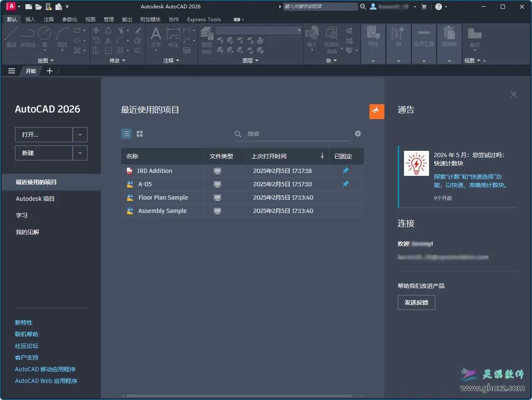
Task: Select the Polyline (多段线) tool
Action: coord(28,37)
